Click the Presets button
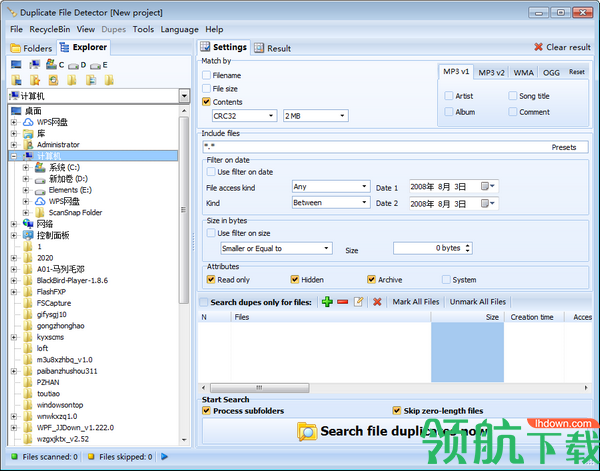600x471 pixels. tap(564, 147)
